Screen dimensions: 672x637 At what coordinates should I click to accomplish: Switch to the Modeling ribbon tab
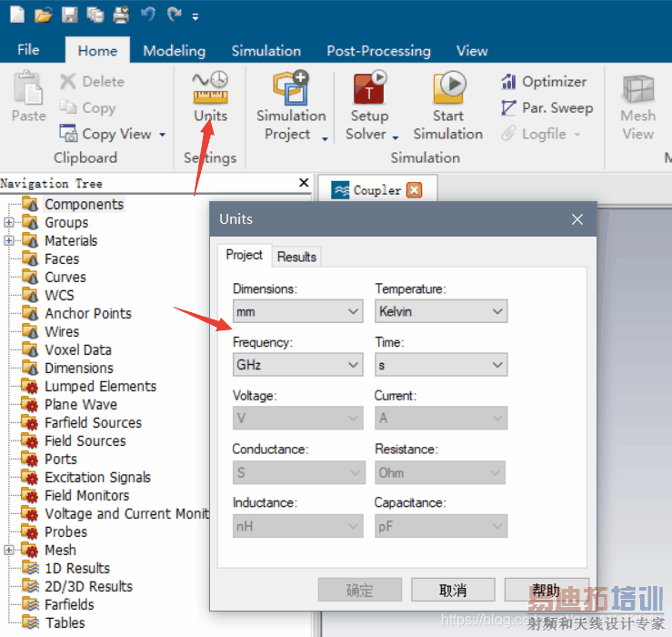click(174, 51)
